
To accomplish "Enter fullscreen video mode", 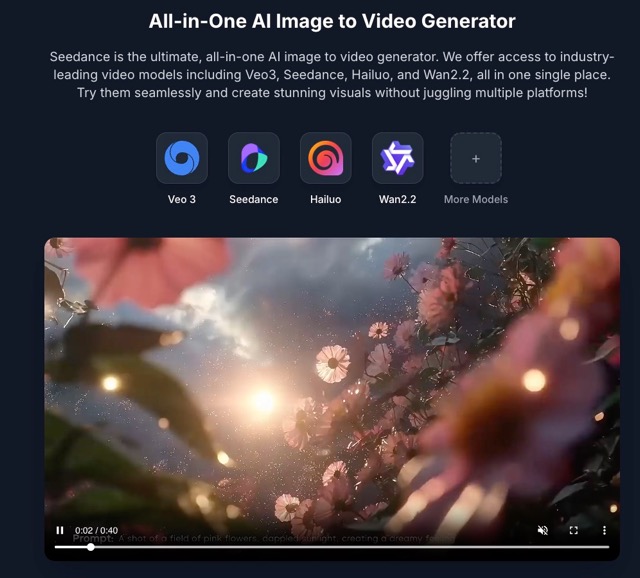I will coord(574,530).
